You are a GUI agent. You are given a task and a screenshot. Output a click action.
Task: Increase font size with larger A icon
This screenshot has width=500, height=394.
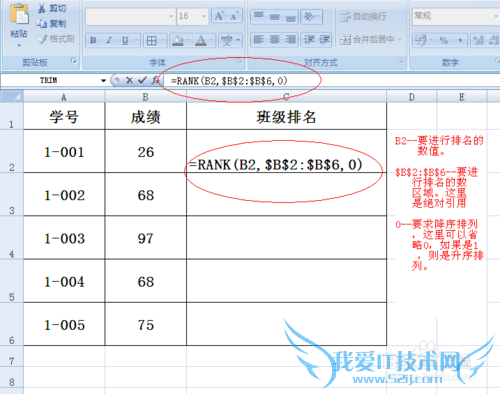pyautogui.click(x=219, y=16)
